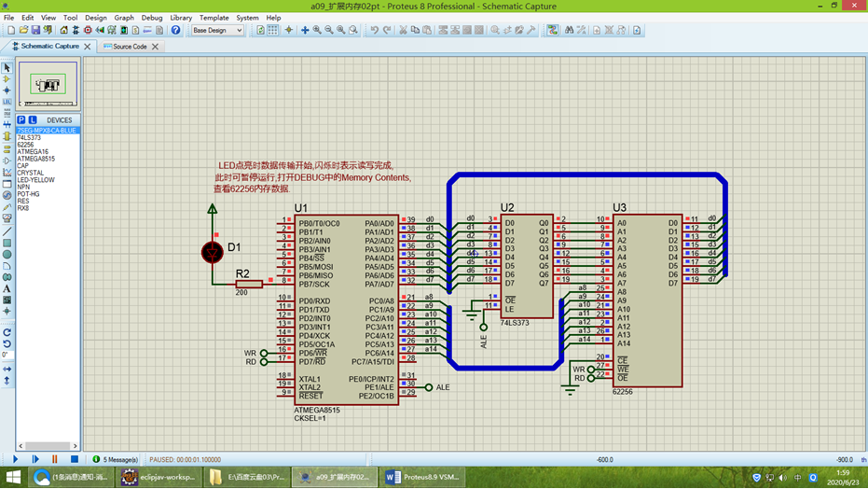Click the schematic overview thumbnail
The image size is (868, 489).
click(x=48, y=86)
